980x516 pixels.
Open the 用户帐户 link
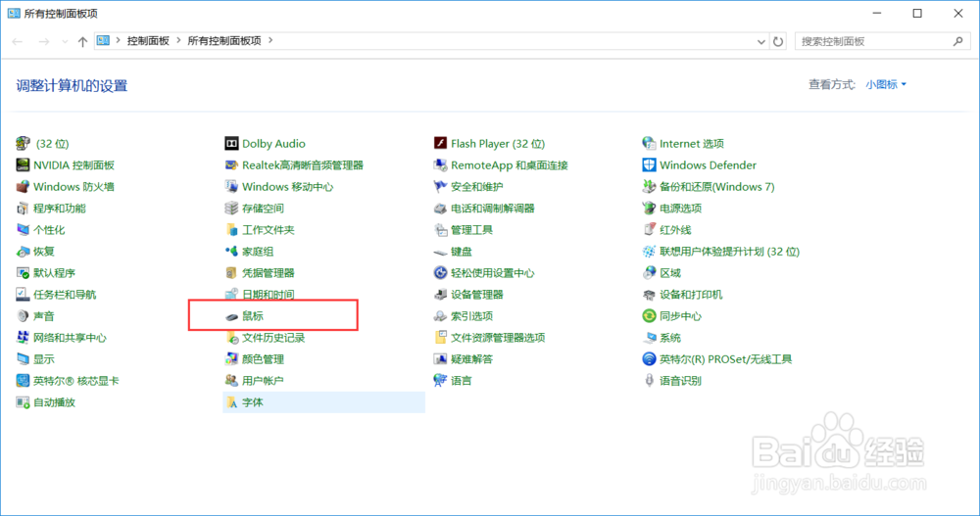[263, 381]
